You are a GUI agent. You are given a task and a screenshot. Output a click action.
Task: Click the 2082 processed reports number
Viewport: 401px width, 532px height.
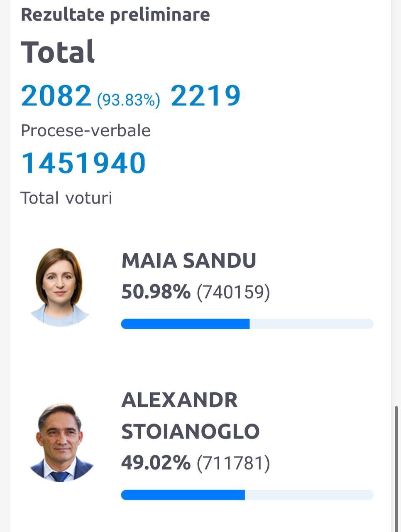[56, 96]
